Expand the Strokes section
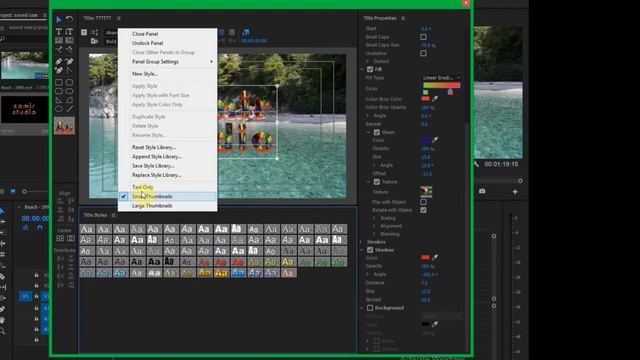 362,242
